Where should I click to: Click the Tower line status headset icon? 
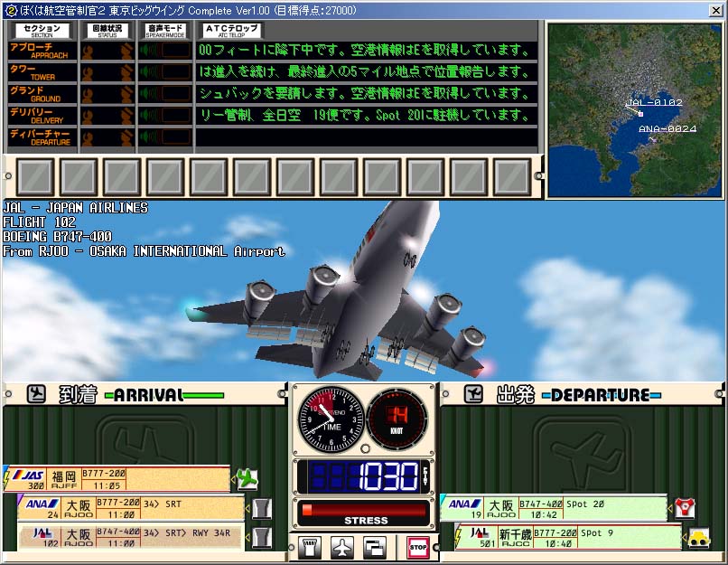88,72
